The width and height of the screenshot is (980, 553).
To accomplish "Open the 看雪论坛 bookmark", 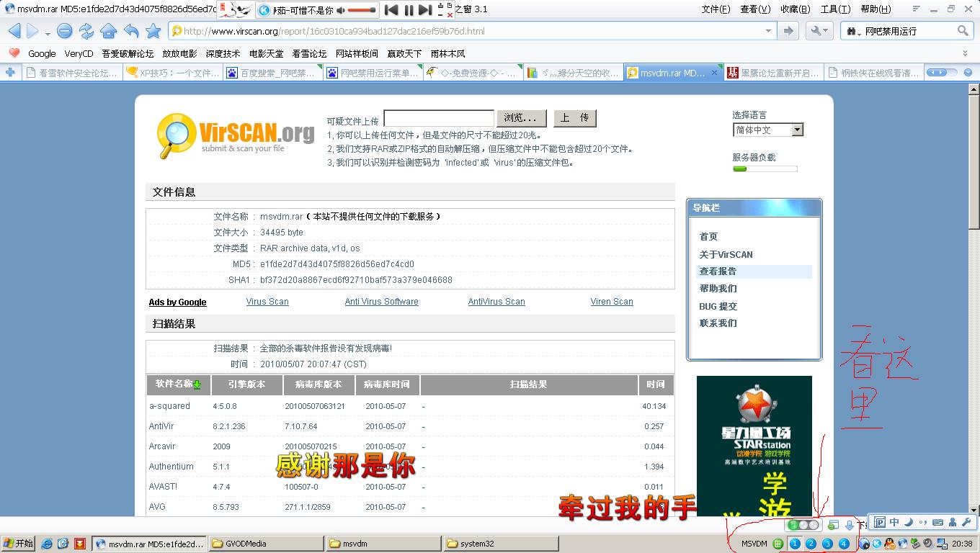I will click(309, 53).
